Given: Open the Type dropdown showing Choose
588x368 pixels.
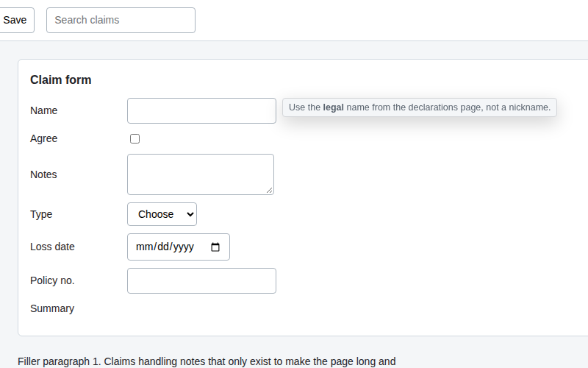Looking at the screenshot, I should pyautogui.click(x=162, y=214).
